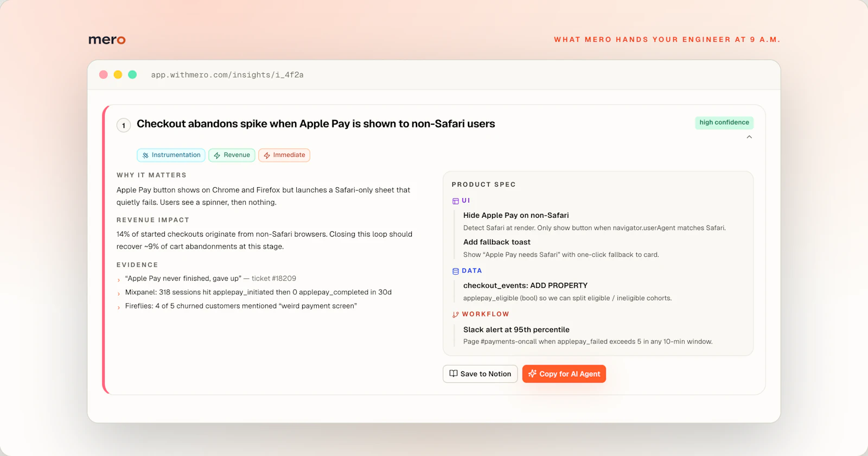Click the bullet arrow beside the Apple Pay quote
Image resolution: width=868 pixels, height=456 pixels.
click(119, 280)
